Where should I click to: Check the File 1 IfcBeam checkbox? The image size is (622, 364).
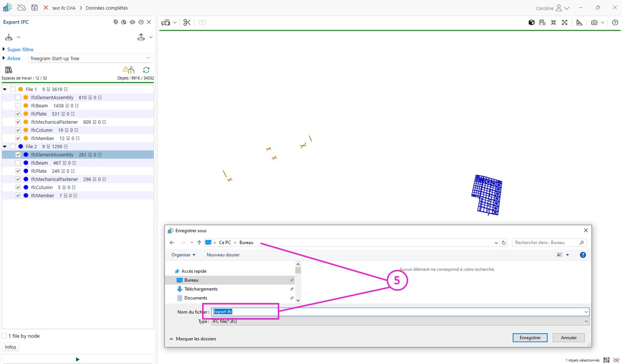pyautogui.click(x=18, y=106)
